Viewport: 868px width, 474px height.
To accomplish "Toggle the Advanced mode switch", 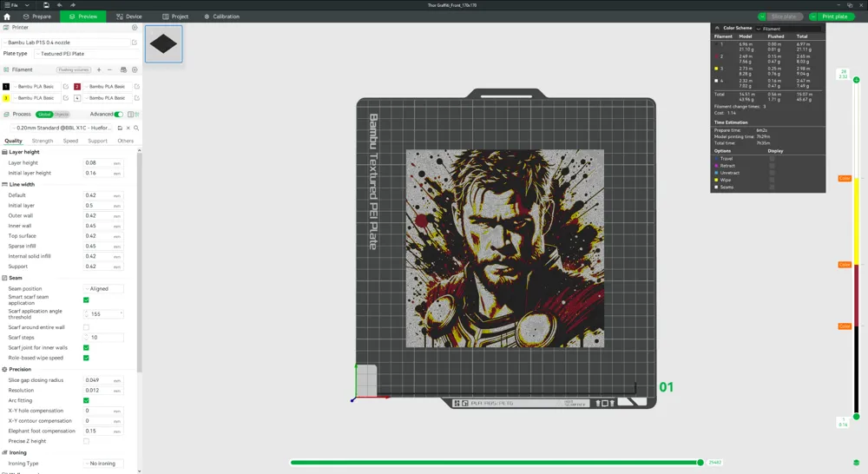I will tap(119, 114).
